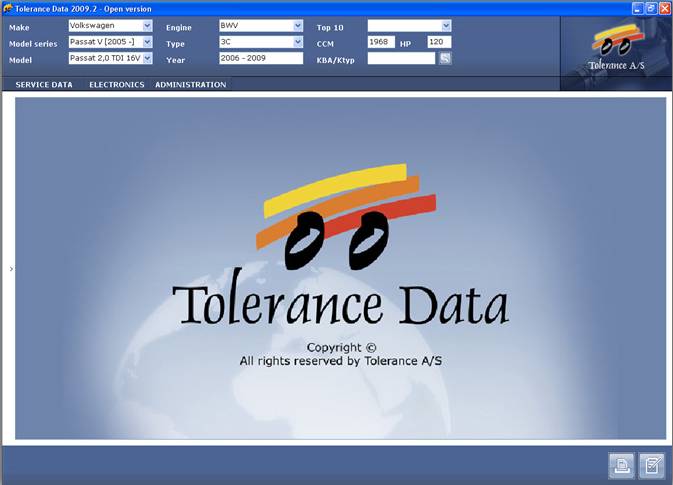Expand the Top 10 dropdown
This screenshot has width=673, height=485.
click(446, 26)
